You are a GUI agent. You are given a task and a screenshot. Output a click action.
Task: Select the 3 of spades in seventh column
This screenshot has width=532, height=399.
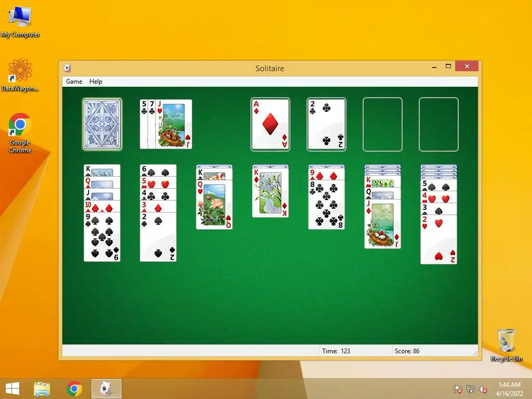pyautogui.click(x=438, y=209)
